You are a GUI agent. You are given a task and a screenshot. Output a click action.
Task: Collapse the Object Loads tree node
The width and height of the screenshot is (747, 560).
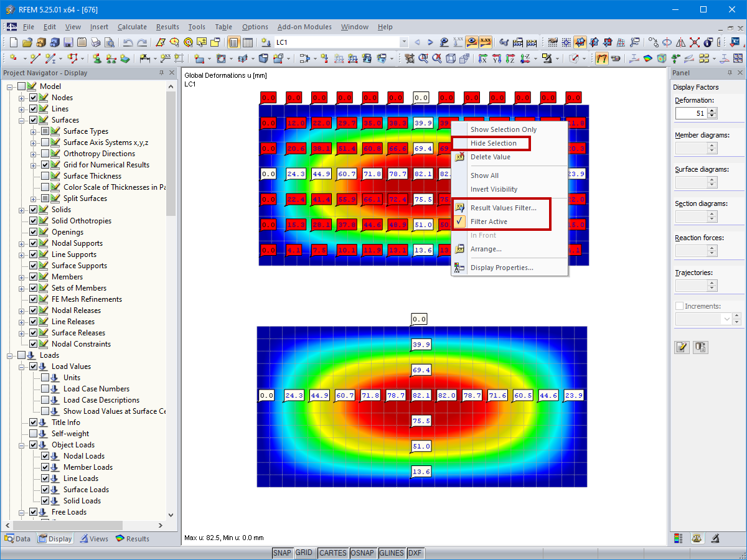[x=22, y=445]
